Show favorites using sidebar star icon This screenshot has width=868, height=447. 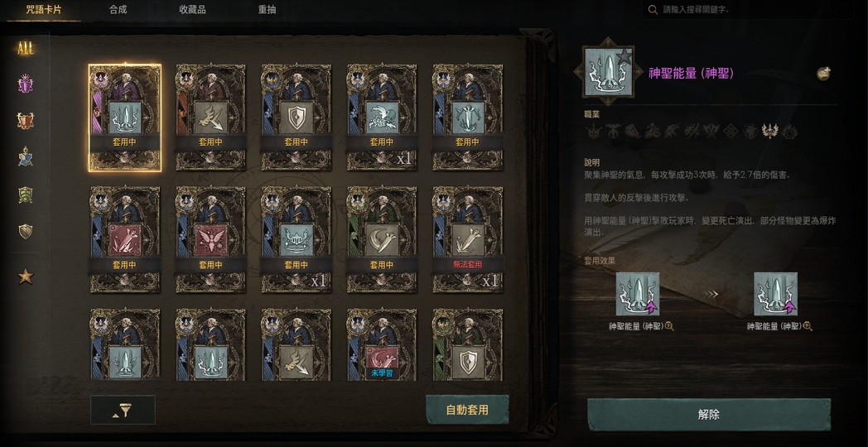[x=26, y=276]
